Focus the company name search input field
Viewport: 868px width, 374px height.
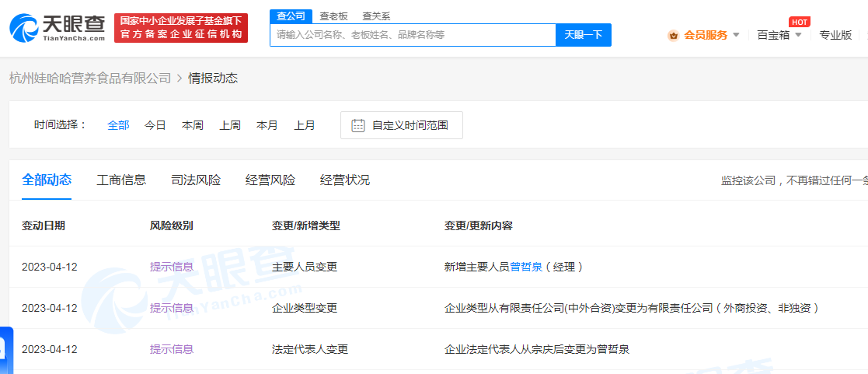[413, 35]
